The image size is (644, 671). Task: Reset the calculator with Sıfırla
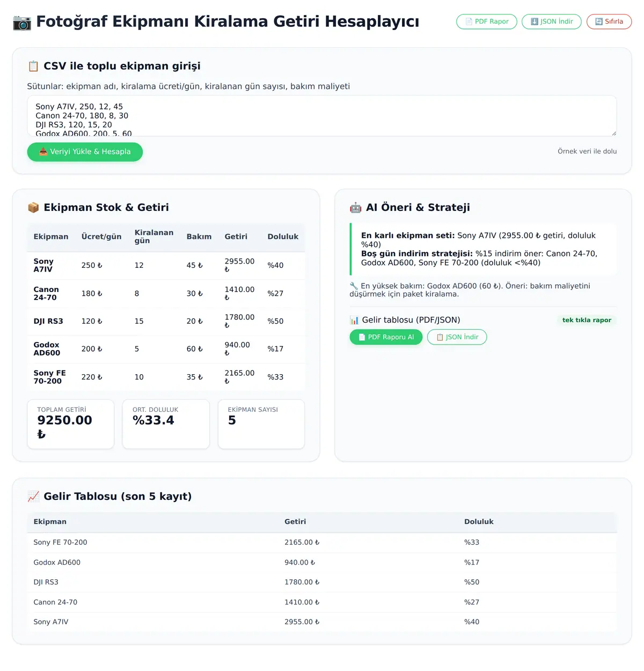tap(609, 21)
